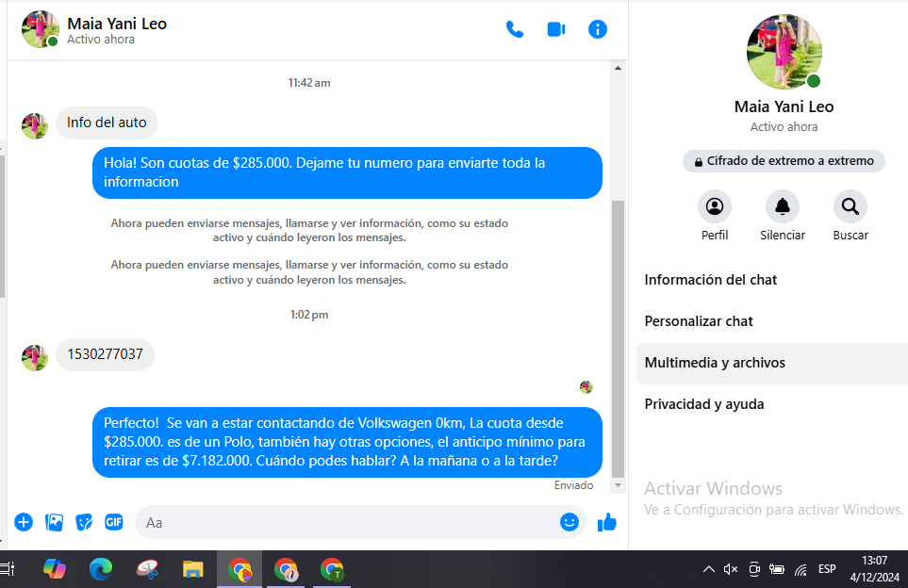Choose a sticker from the sticker icon

point(84,523)
